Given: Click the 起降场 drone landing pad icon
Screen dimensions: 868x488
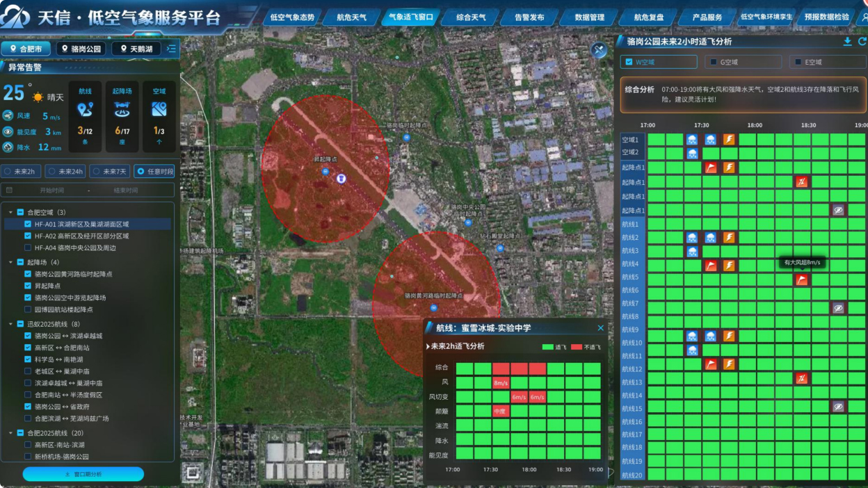Looking at the screenshot, I should (122, 109).
